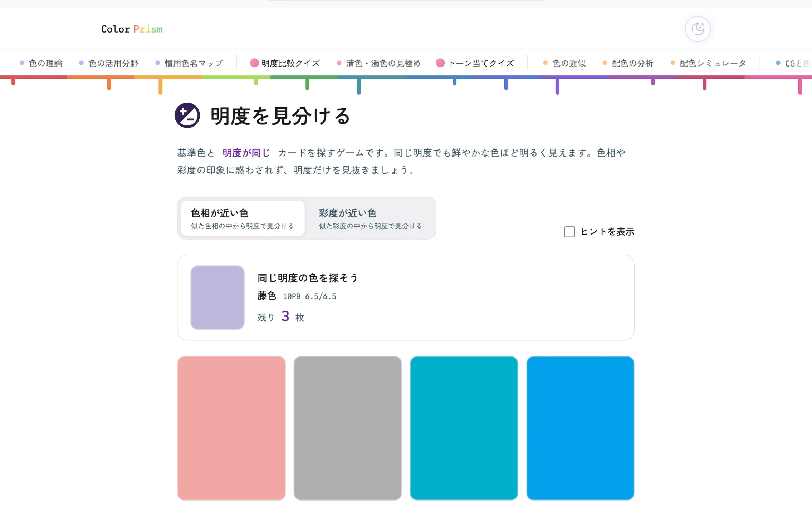Pick the teal cyan color card

click(464, 428)
